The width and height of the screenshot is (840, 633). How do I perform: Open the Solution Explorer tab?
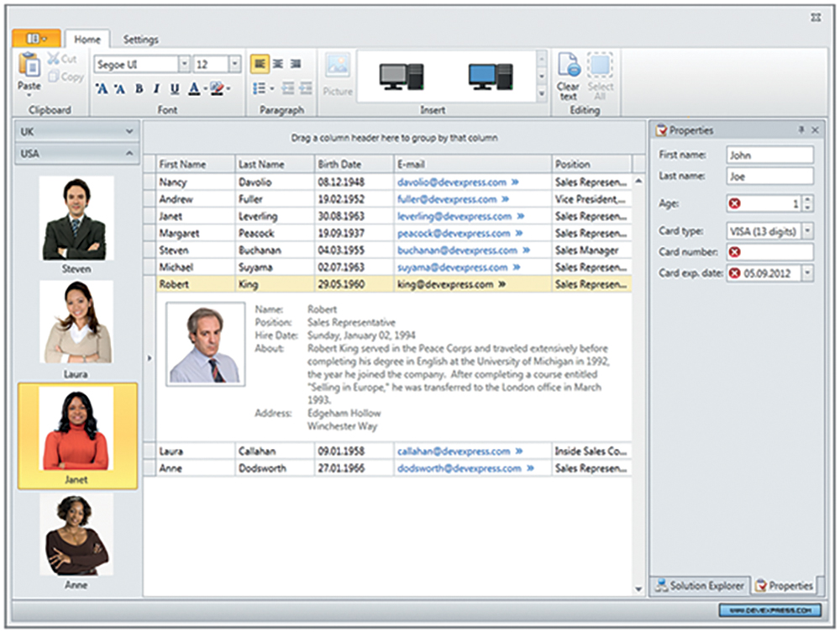[x=700, y=586]
